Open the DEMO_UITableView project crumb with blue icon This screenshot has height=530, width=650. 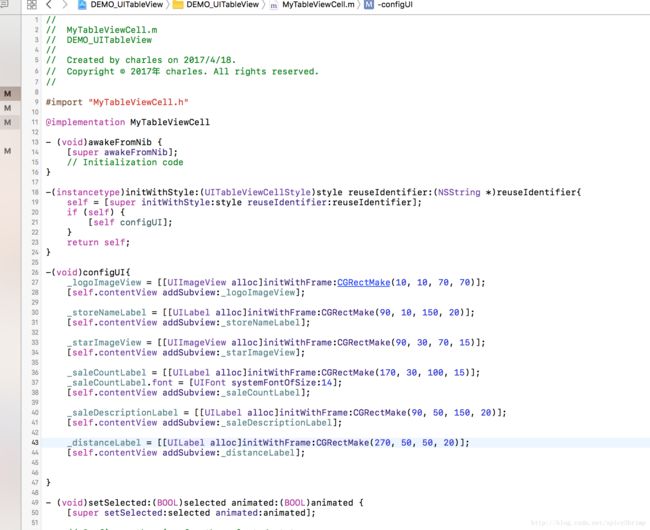click(x=120, y=5)
